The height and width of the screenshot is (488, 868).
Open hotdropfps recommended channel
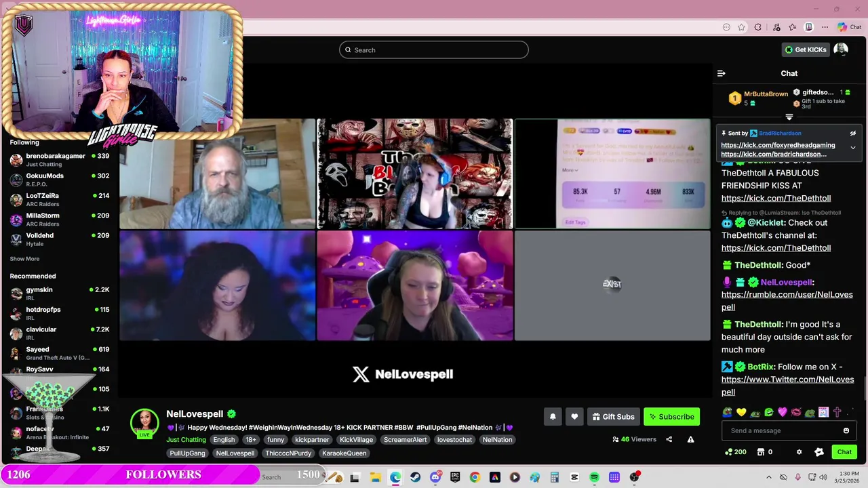tap(59, 313)
